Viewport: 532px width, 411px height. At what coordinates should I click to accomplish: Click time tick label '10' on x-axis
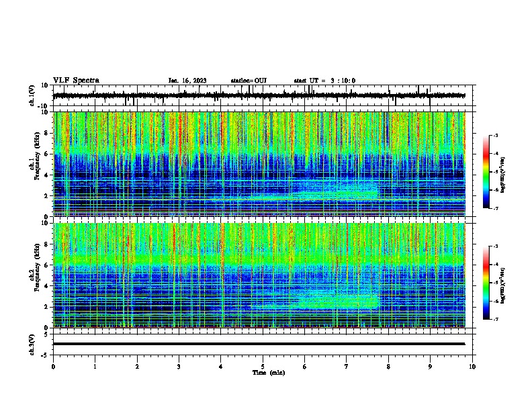point(472,366)
